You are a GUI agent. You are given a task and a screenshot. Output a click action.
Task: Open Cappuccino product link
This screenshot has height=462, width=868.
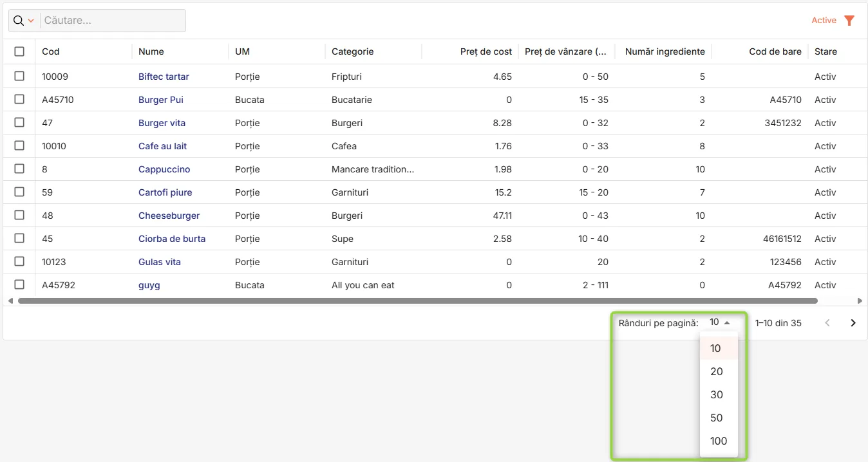click(x=164, y=169)
